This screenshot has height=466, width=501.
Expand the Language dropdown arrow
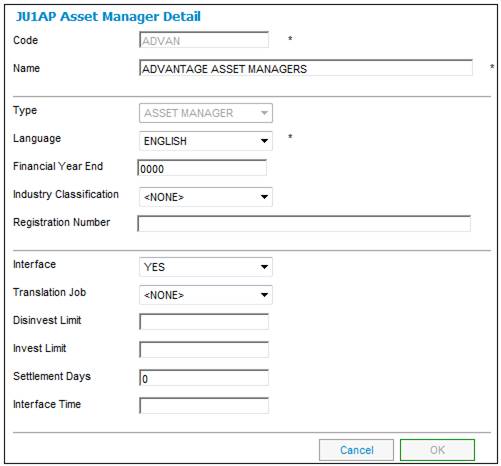point(264,141)
